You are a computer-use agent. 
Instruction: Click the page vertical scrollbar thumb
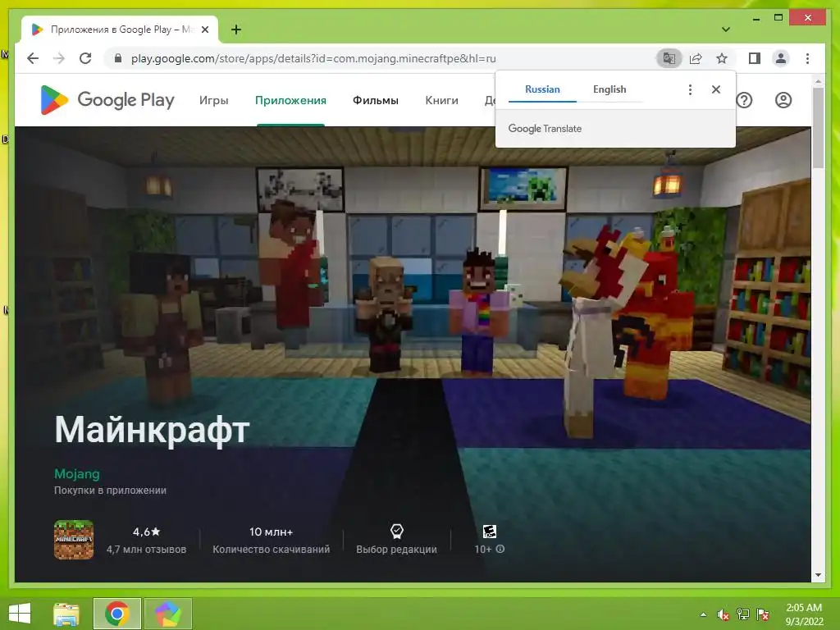(x=818, y=127)
